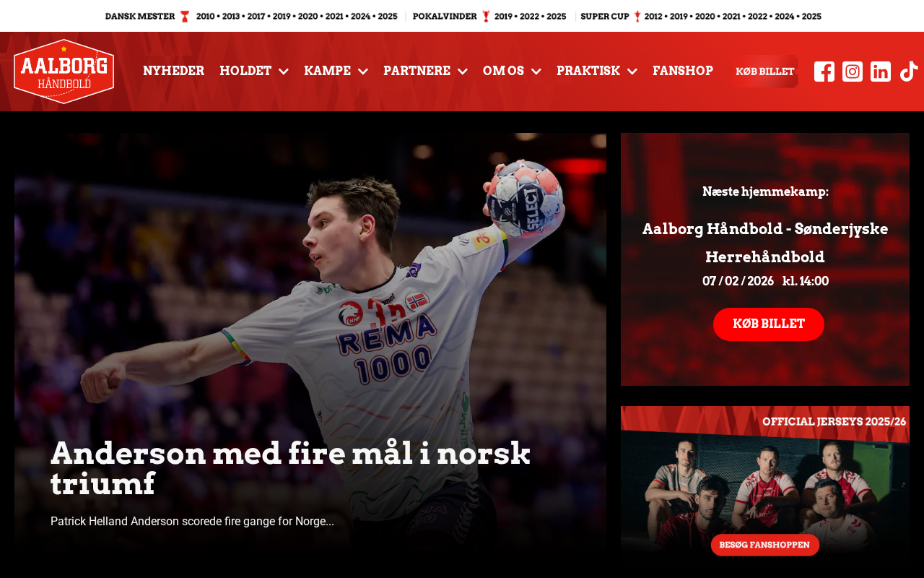The width and height of the screenshot is (924, 578).
Task: Click the red Køb Billet match button
Action: pyautogui.click(x=769, y=324)
